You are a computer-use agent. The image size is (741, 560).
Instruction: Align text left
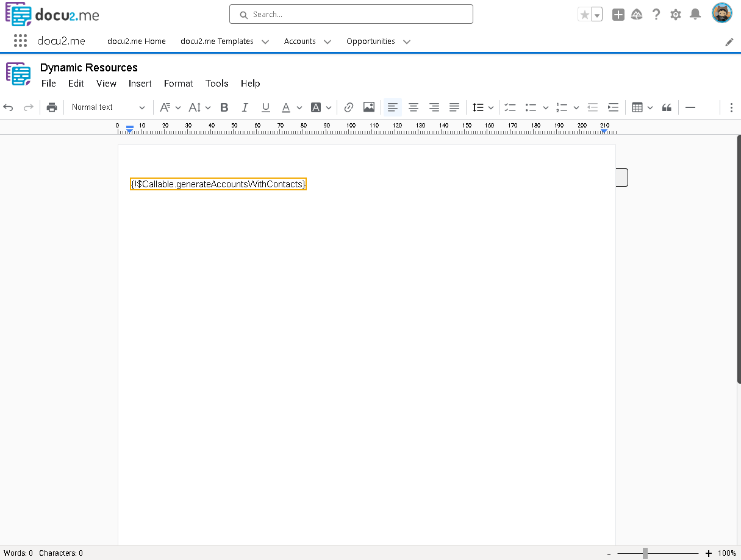(393, 107)
